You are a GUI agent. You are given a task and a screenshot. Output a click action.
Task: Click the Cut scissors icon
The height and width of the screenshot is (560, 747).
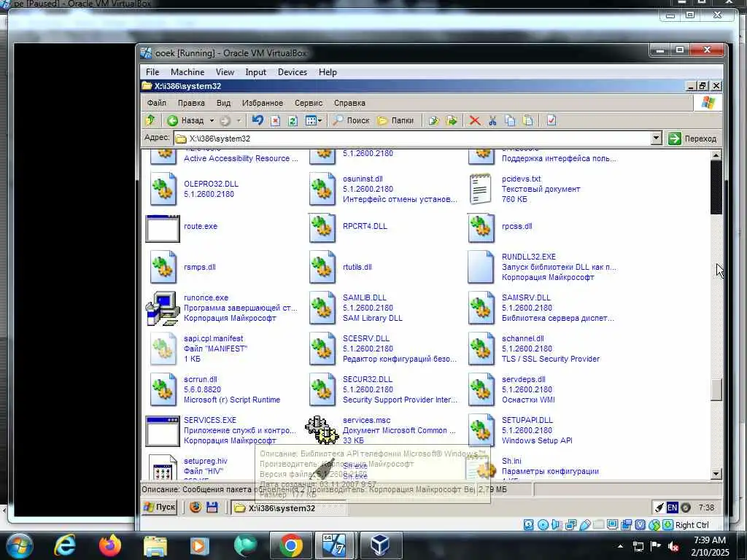(x=492, y=120)
